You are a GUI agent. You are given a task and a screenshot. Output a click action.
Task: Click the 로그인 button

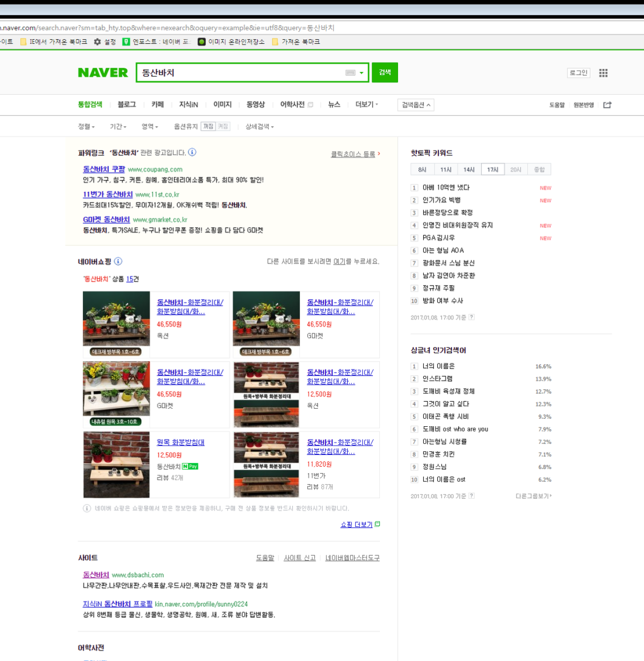tap(578, 73)
